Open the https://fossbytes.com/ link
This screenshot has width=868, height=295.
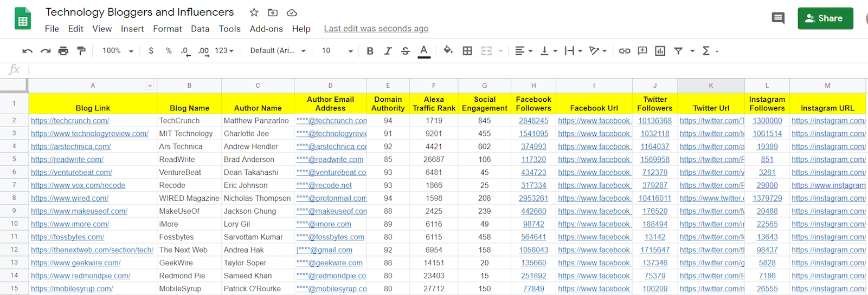click(67, 237)
